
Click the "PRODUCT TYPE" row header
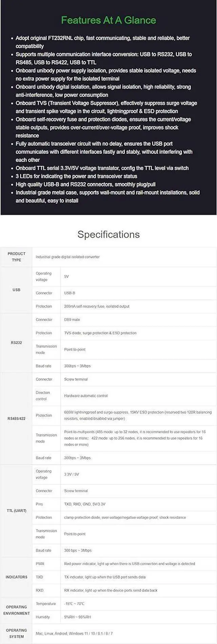[x=16, y=257]
